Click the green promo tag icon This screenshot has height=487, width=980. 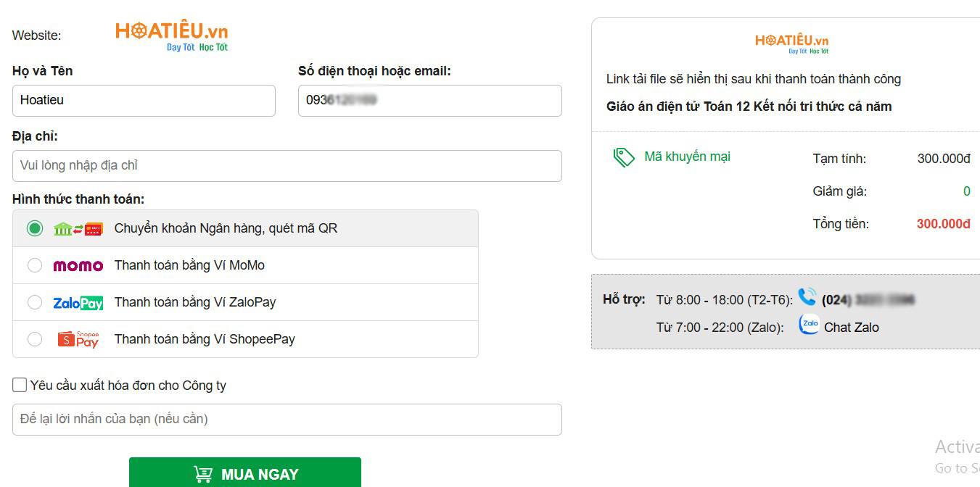click(625, 156)
